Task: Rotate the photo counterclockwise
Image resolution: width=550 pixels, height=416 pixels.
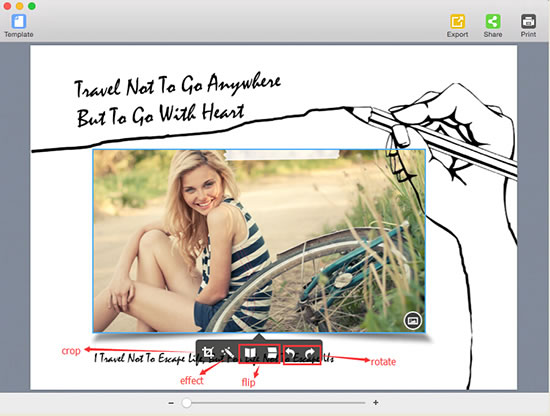Action: (x=291, y=353)
